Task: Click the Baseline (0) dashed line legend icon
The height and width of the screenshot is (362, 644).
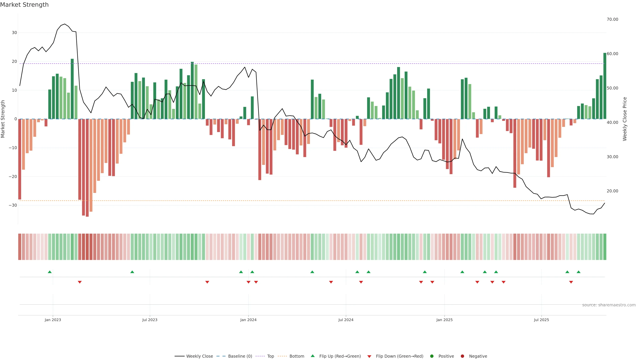Action: pos(221,356)
